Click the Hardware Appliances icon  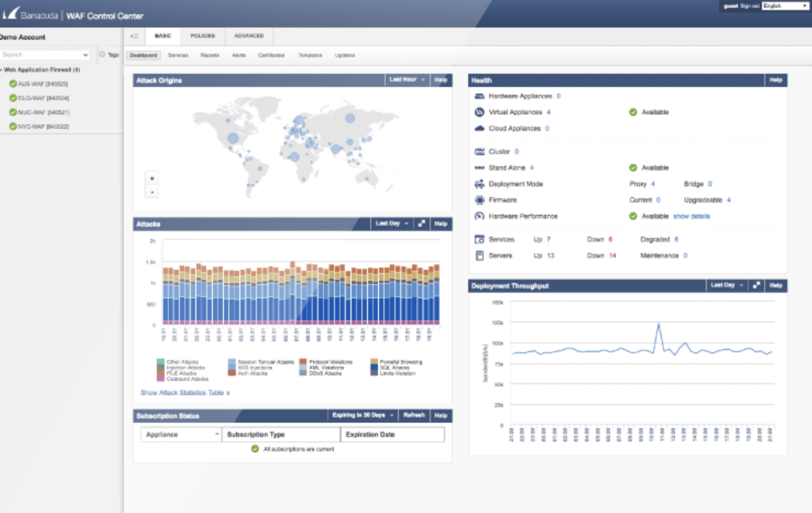click(x=479, y=96)
